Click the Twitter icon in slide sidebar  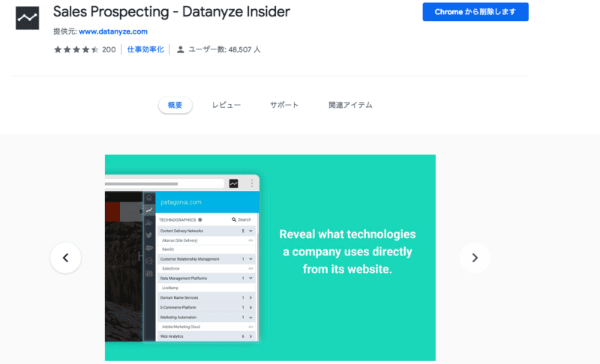tap(149, 235)
